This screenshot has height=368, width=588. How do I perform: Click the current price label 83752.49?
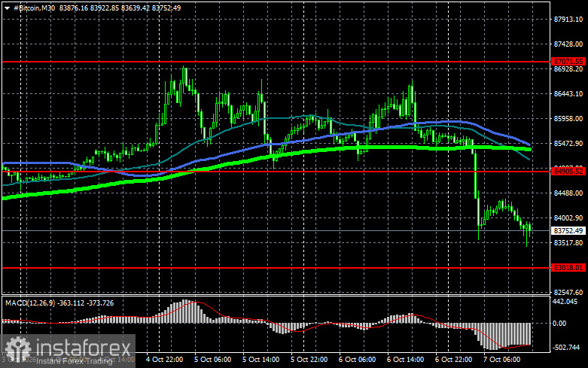point(568,230)
